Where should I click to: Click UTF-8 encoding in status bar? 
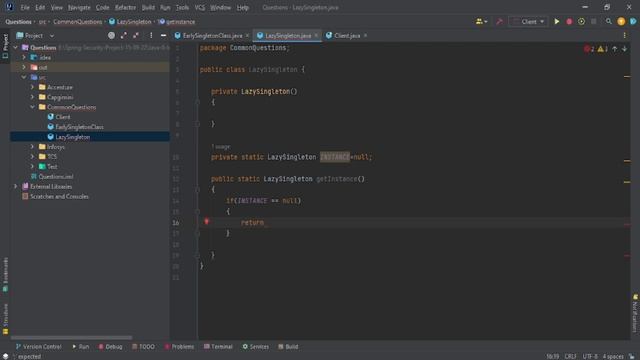[590, 356]
